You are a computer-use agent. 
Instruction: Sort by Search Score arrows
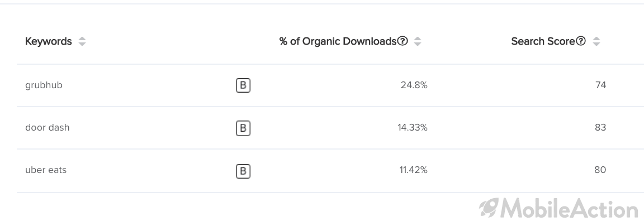[x=596, y=41]
